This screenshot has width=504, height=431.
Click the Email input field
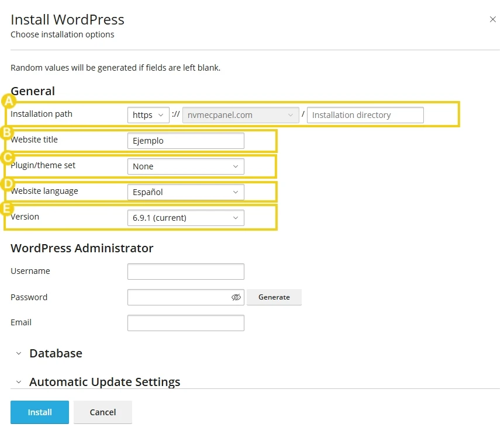coord(185,322)
